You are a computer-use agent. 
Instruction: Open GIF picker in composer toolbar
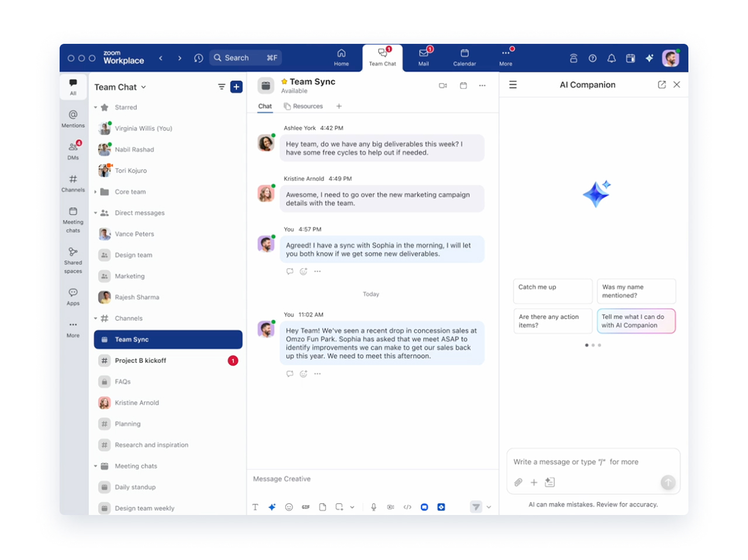coord(306,507)
